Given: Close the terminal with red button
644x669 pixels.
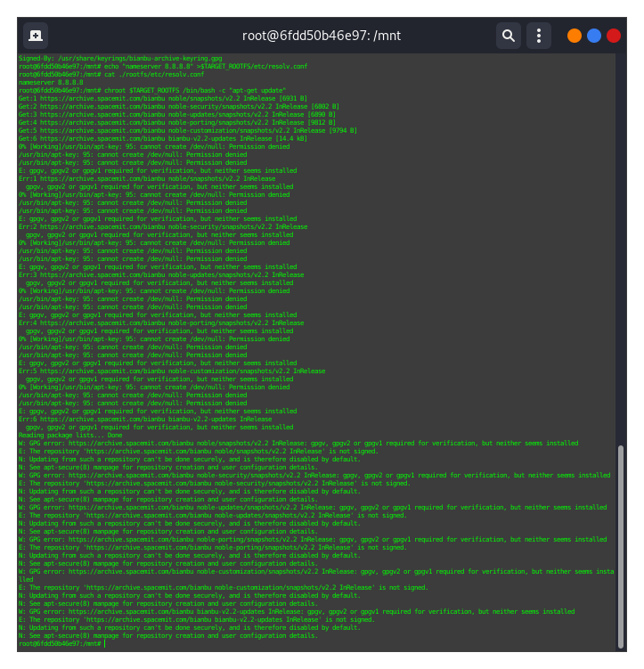Looking at the screenshot, I should [x=614, y=36].
